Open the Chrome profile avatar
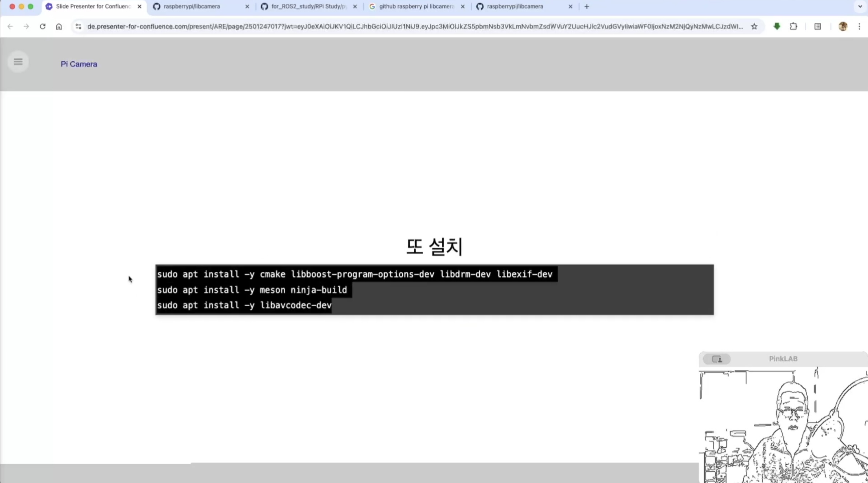This screenshot has height=483, width=868. coord(843,27)
